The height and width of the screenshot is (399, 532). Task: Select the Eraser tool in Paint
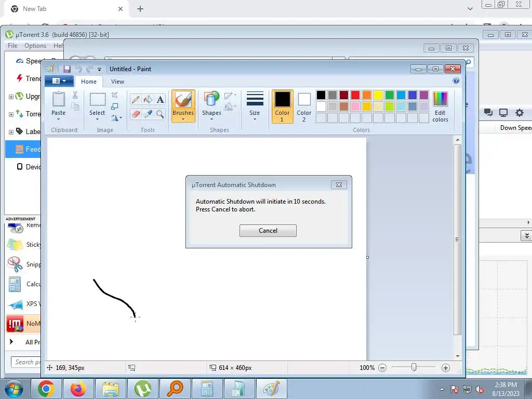click(x=136, y=114)
